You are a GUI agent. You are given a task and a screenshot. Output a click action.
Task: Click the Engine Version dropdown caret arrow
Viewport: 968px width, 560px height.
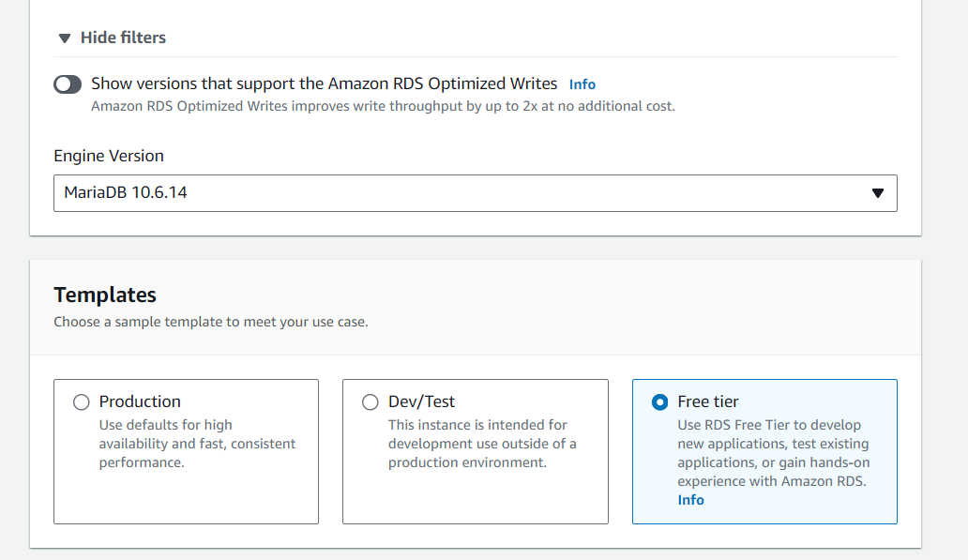pyautogui.click(x=877, y=193)
